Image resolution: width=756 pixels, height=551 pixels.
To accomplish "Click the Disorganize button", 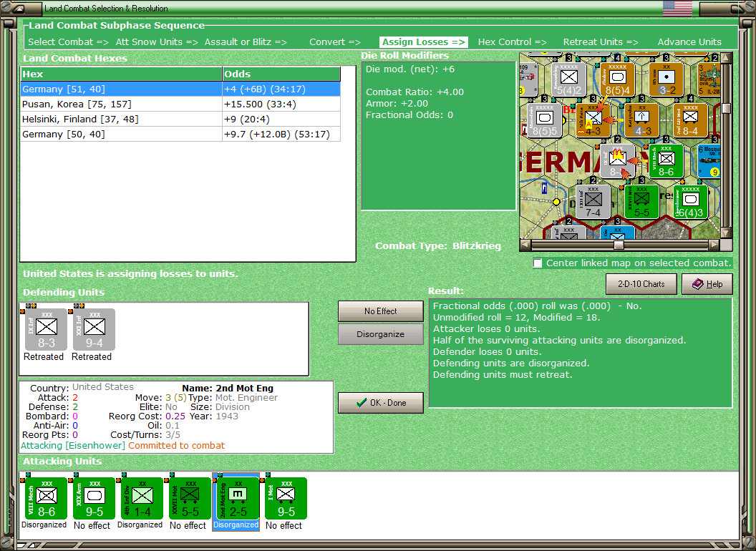I will point(380,334).
